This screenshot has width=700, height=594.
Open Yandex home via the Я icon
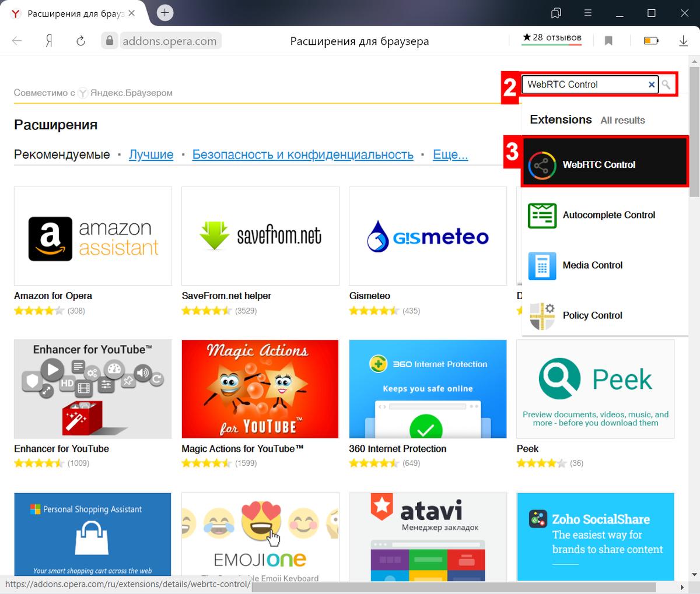49,41
